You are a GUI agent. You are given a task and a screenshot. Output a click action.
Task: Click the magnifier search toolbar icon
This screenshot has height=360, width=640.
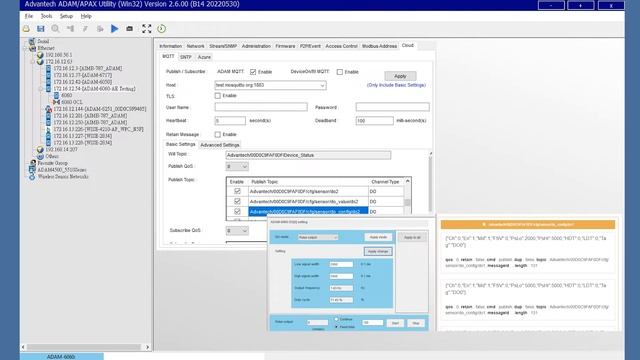[56, 29]
